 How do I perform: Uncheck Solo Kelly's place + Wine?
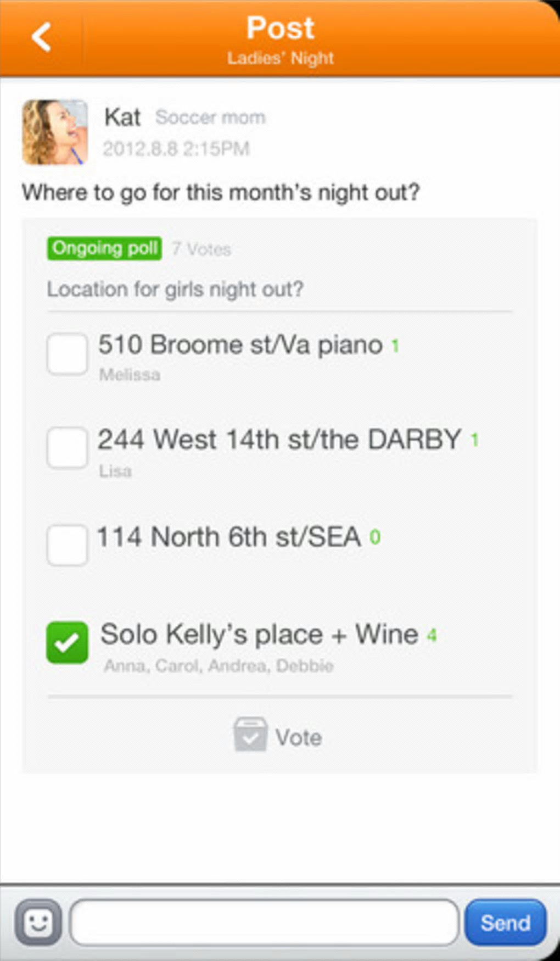[67, 642]
